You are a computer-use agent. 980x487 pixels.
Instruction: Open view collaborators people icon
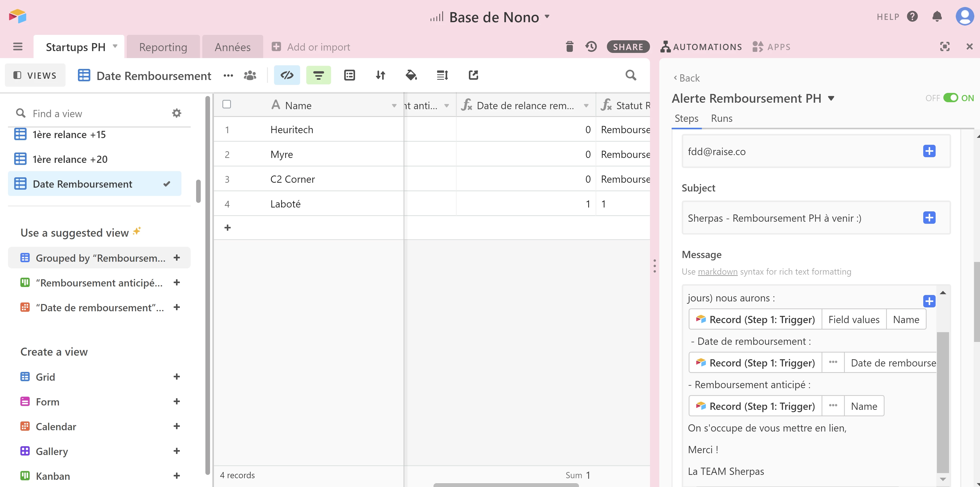pyautogui.click(x=250, y=75)
